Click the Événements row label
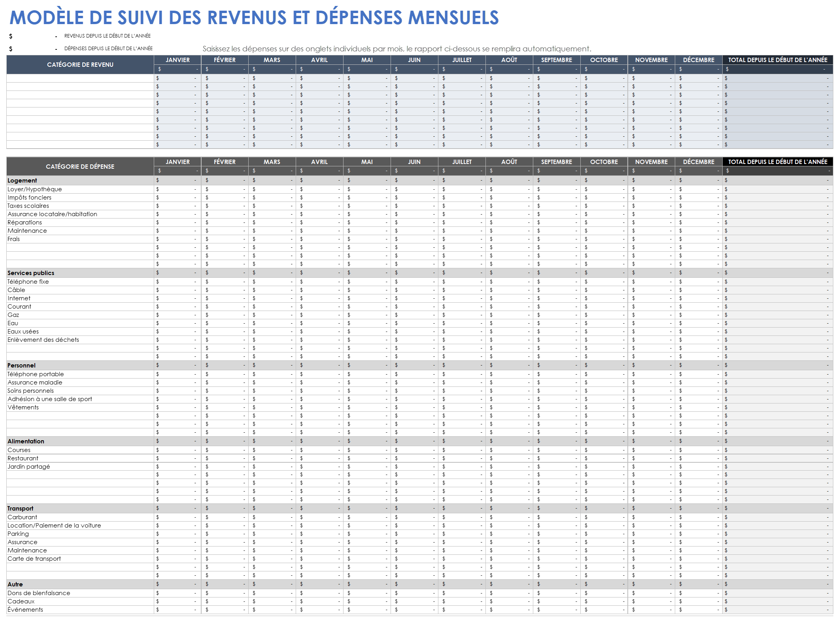 tap(25, 610)
